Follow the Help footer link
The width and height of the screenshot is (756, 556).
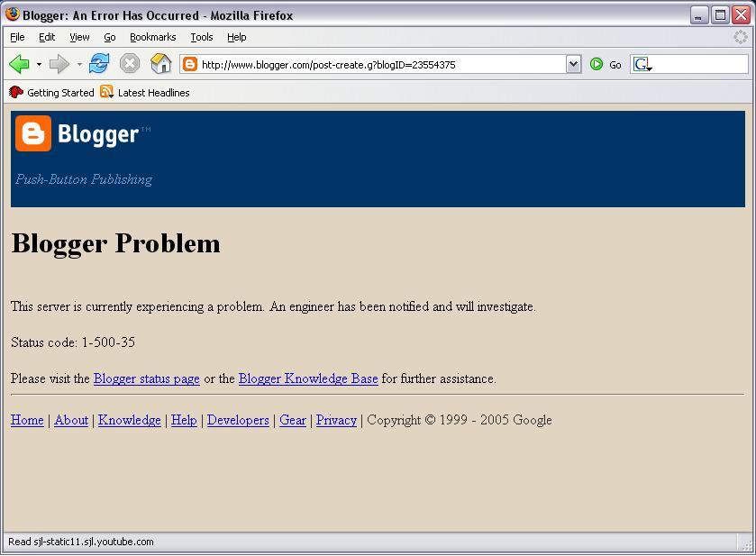(184, 421)
